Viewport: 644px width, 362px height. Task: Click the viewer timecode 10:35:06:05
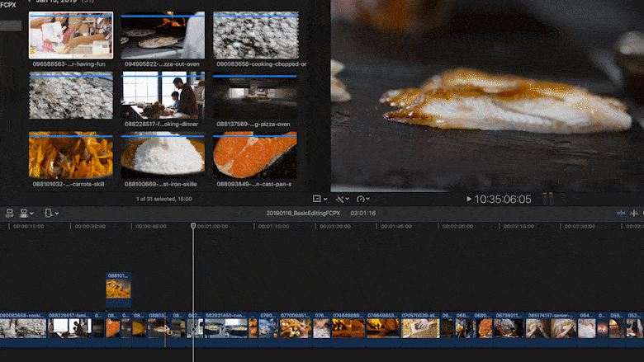[503, 200]
